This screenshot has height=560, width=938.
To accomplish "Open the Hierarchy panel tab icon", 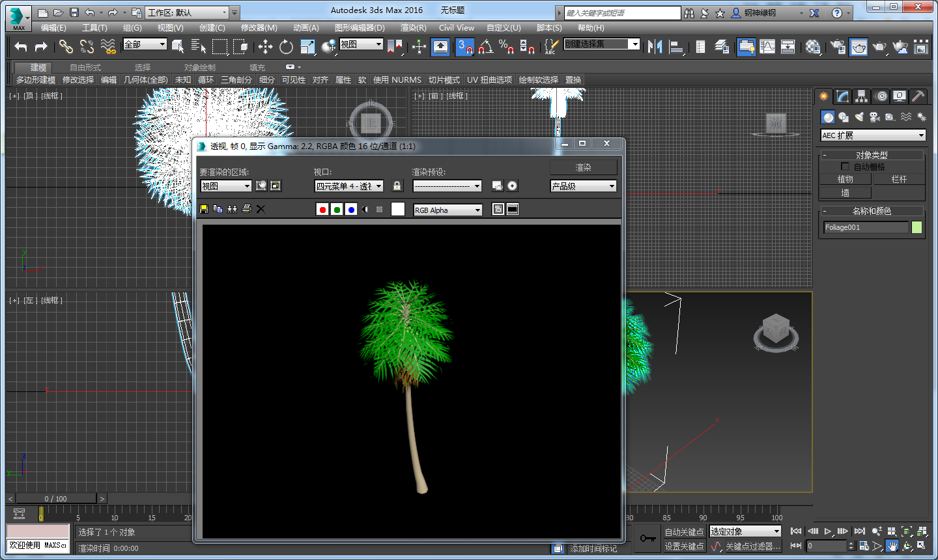I will pyautogui.click(x=862, y=96).
